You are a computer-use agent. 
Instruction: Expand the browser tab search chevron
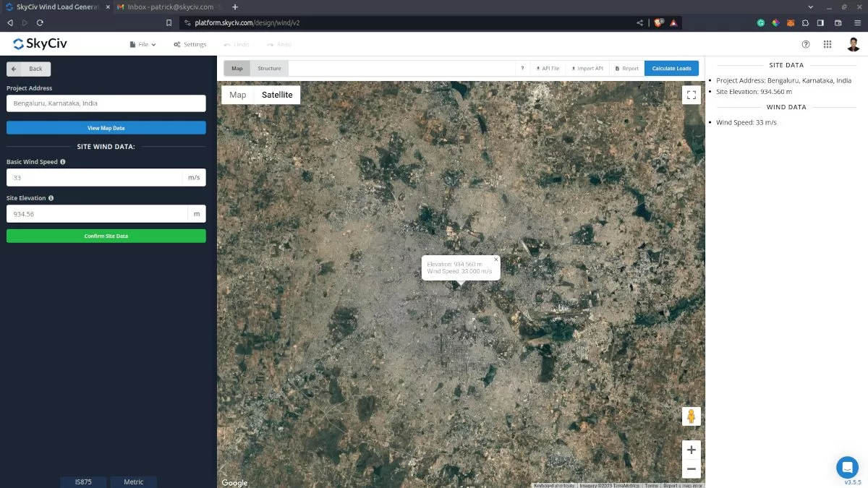(809, 7)
